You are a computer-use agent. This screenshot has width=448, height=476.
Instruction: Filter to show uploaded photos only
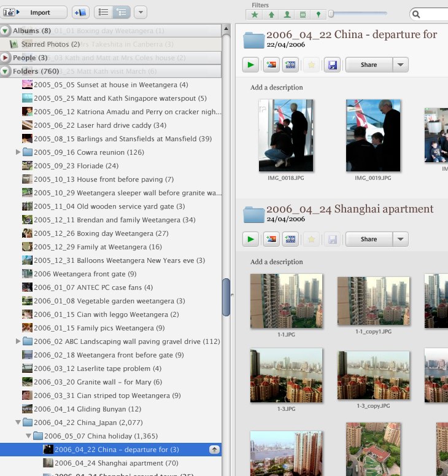point(271,14)
